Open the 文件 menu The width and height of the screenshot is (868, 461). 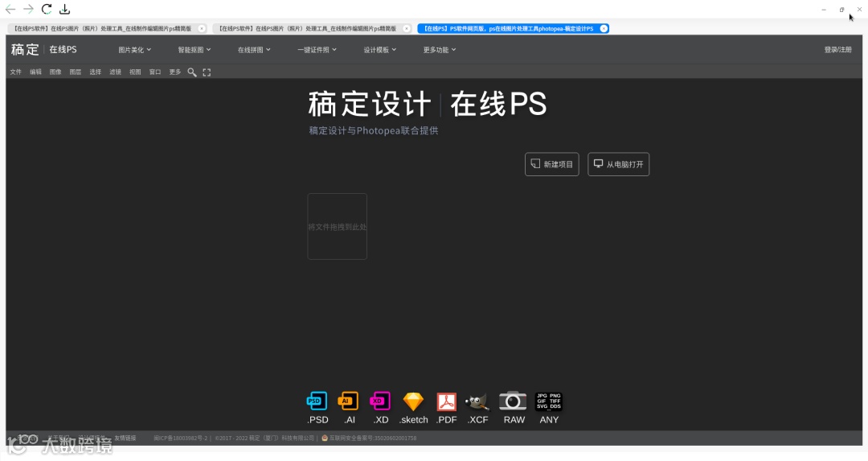(15, 72)
